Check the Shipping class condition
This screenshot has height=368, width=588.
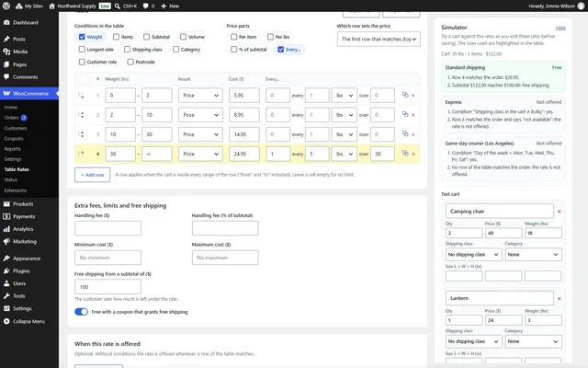(x=127, y=49)
